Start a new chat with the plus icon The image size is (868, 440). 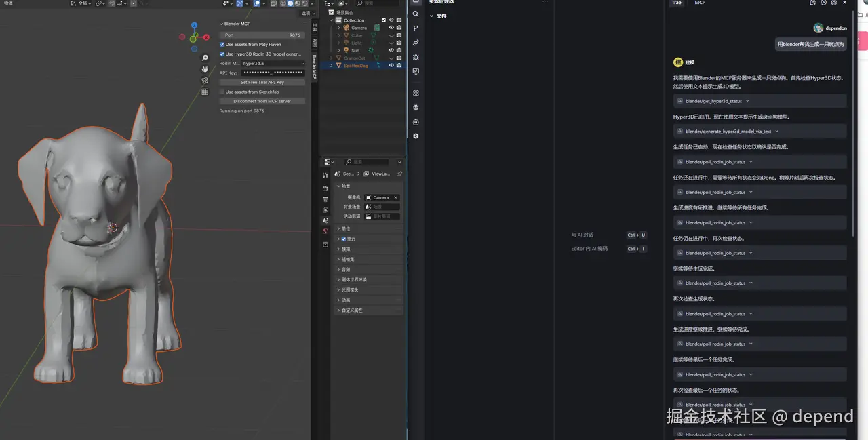(x=812, y=3)
